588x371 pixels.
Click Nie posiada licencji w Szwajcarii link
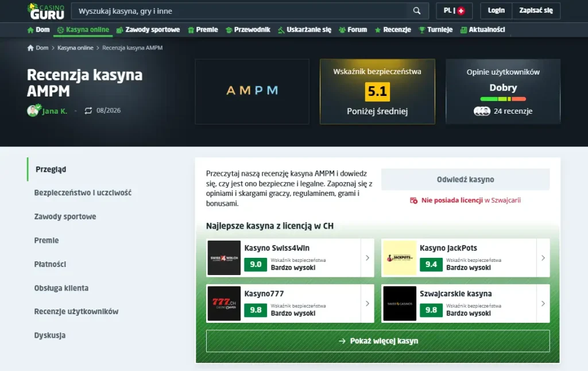point(471,200)
